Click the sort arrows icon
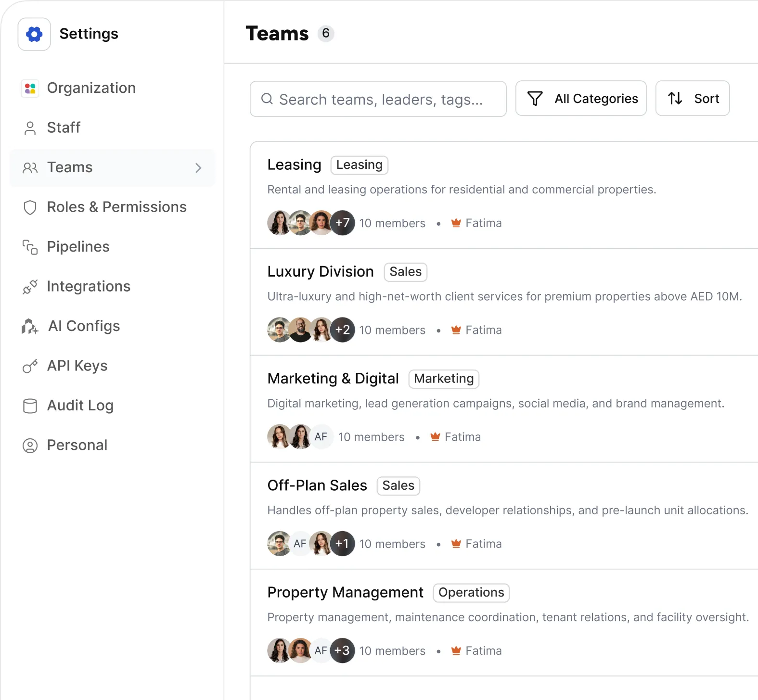Screen dimensions: 758x700 click(x=675, y=99)
